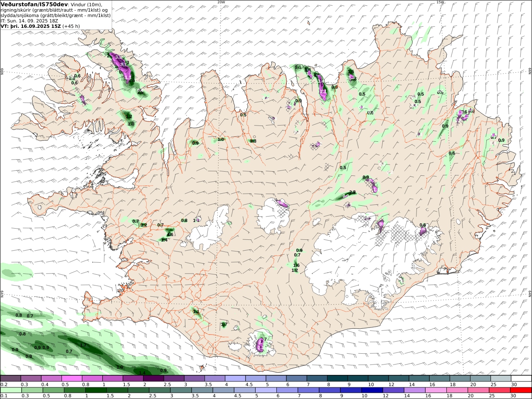This screenshot has height=399, width=532.
Task: Select the light green 0.3 swatch in lower legend row
Action: pyautogui.click(x=32, y=390)
